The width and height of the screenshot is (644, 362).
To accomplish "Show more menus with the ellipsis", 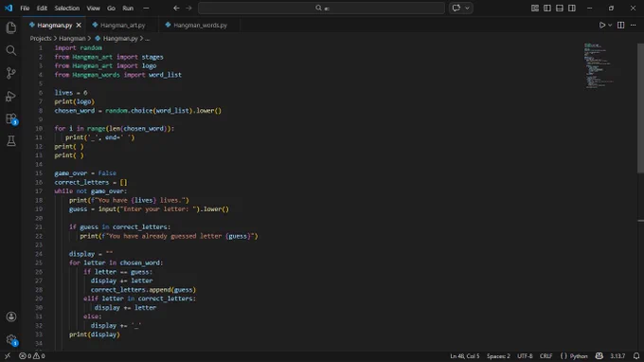I will tap(146, 8).
